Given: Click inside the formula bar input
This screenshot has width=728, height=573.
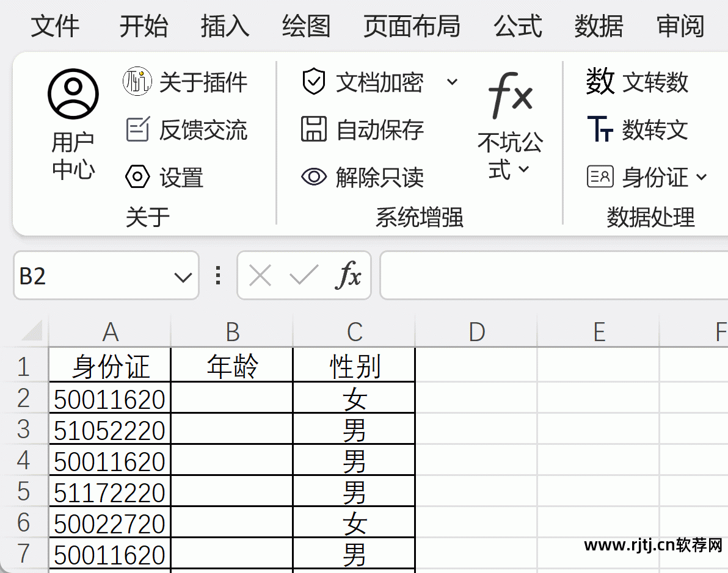Looking at the screenshot, I should coord(553,275).
